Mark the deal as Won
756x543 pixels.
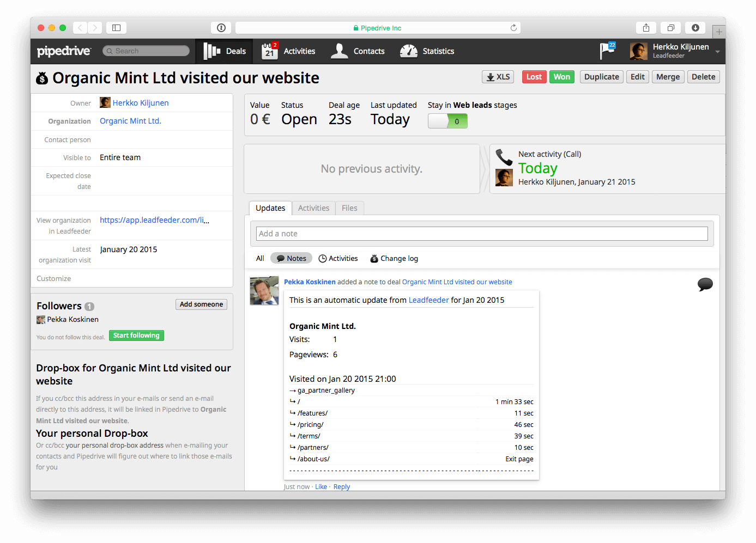(x=562, y=77)
